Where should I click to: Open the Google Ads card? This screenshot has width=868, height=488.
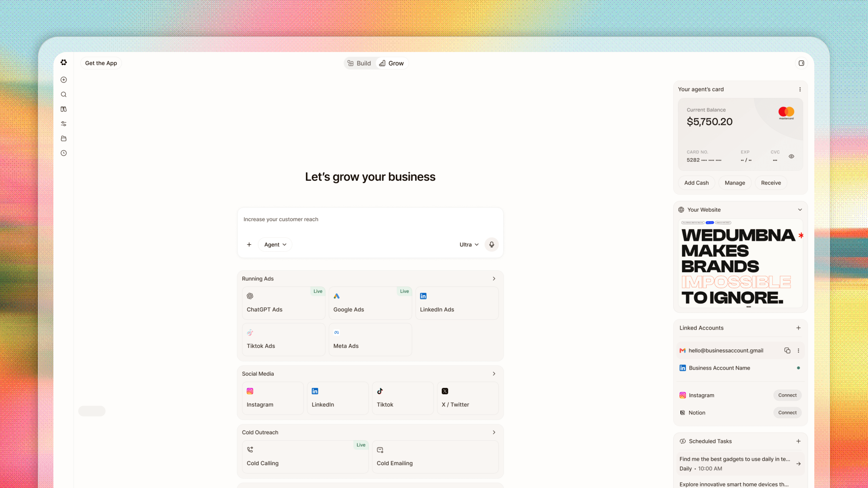[370, 303]
